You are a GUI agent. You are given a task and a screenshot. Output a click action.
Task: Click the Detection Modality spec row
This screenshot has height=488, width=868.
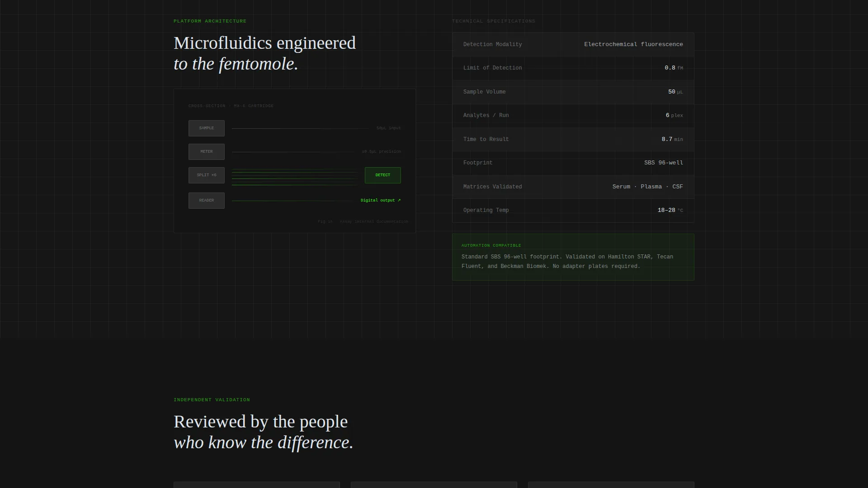point(573,44)
